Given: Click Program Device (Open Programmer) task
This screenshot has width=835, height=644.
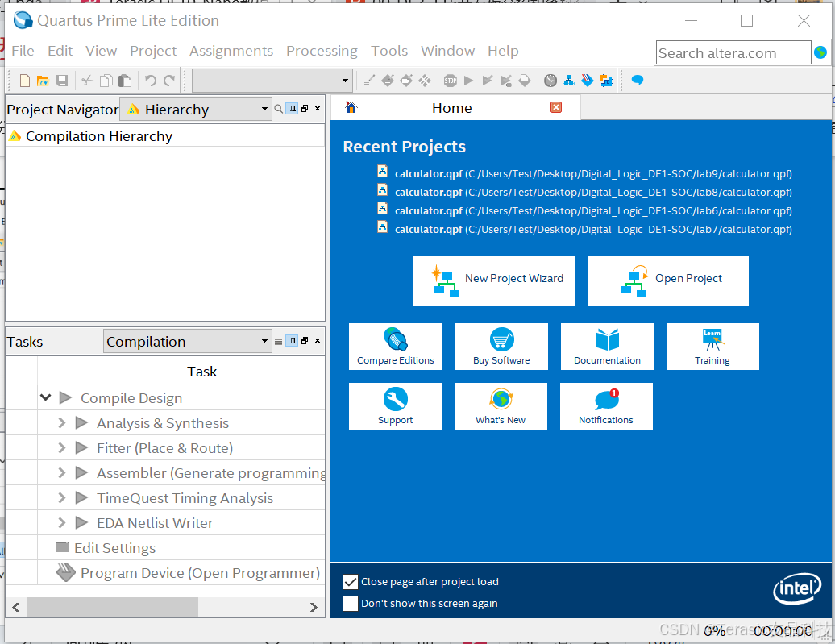Looking at the screenshot, I should point(200,573).
